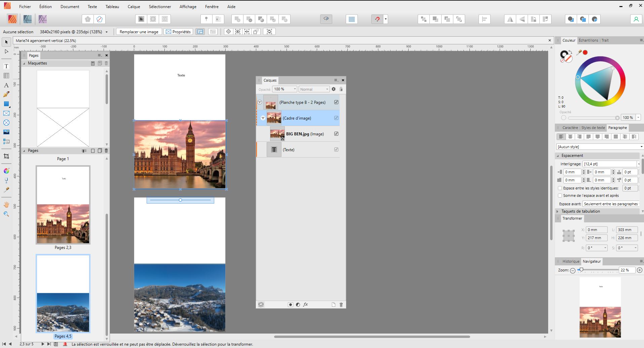Switch to the Échantillons tab
This screenshot has width=644, height=348.
[588, 40]
